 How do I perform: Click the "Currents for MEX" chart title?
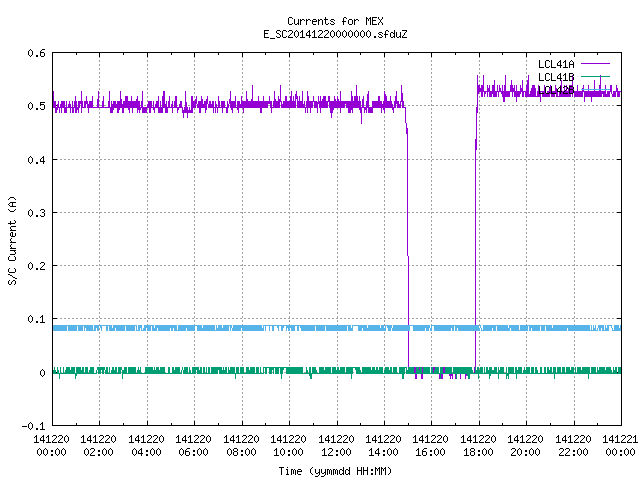point(335,21)
